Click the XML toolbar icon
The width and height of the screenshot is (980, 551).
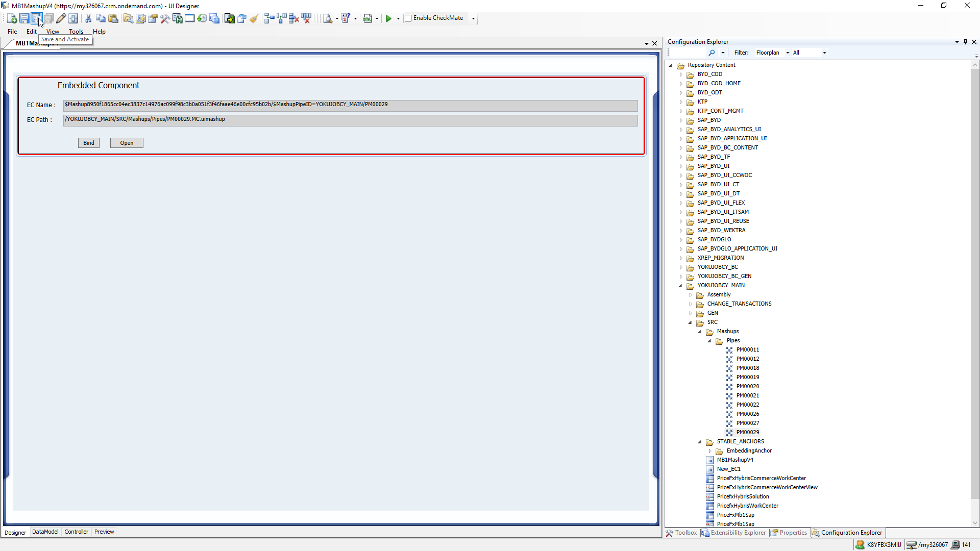(367, 18)
